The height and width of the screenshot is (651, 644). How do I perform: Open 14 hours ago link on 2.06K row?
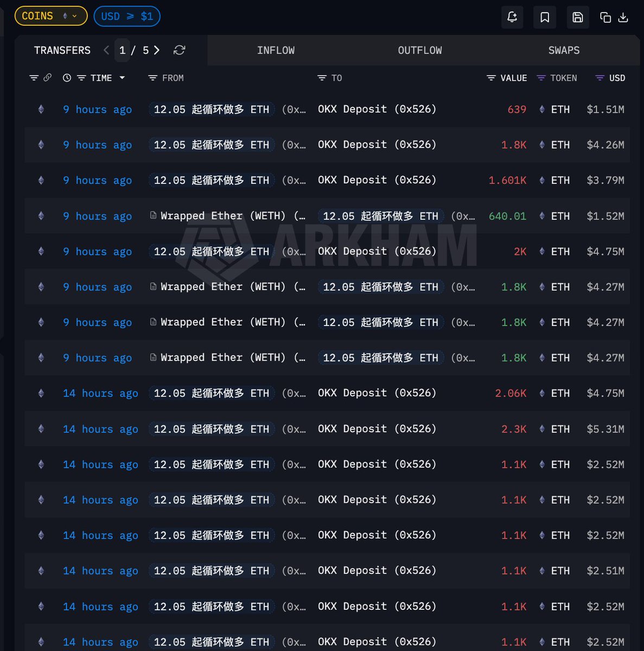[x=100, y=393]
